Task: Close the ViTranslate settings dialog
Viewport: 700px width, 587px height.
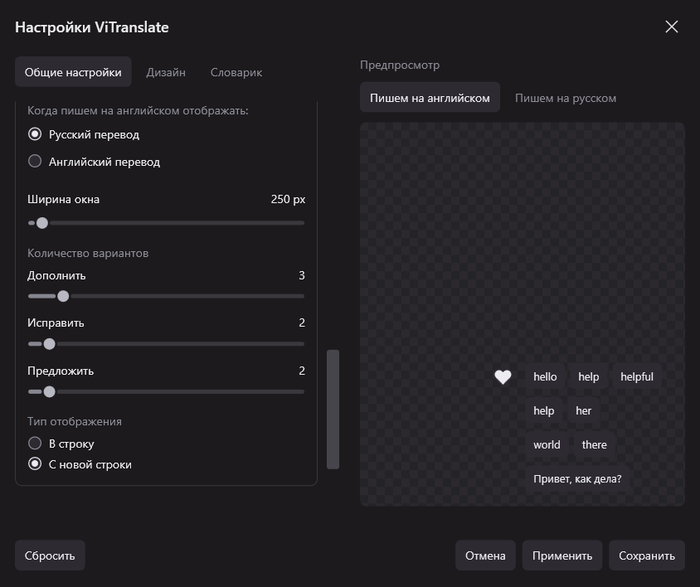Action: pyautogui.click(x=671, y=27)
